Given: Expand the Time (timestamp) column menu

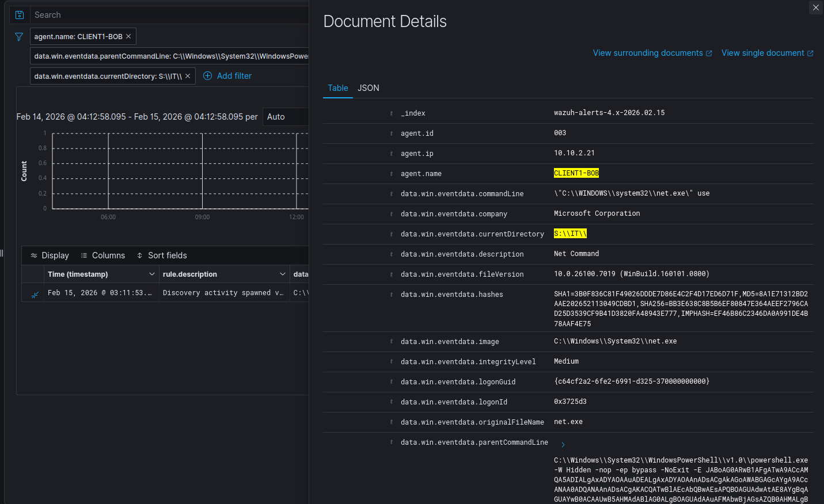Looking at the screenshot, I should tap(152, 274).
